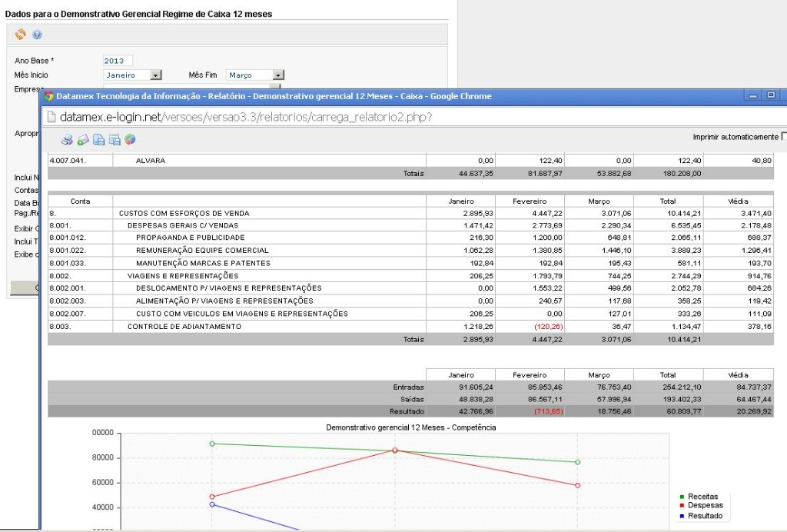Viewport: 787px width, 532px height.
Task: Click account code 8.002.007.
Action: (x=68, y=314)
